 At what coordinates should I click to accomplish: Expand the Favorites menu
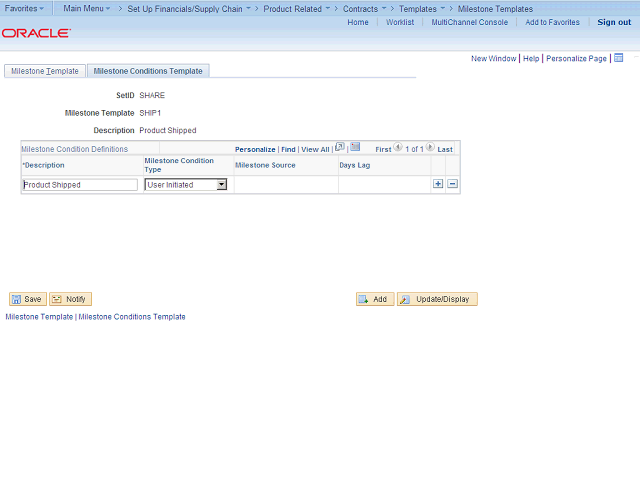pyautogui.click(x=24, y=8)
